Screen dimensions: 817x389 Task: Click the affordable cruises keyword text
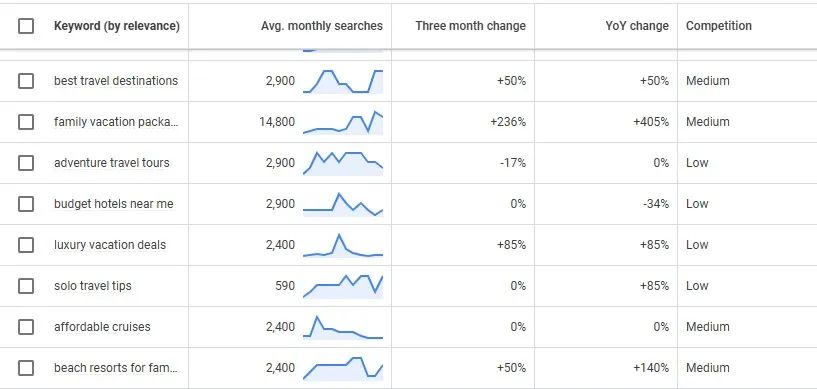[x=102, y=327]
